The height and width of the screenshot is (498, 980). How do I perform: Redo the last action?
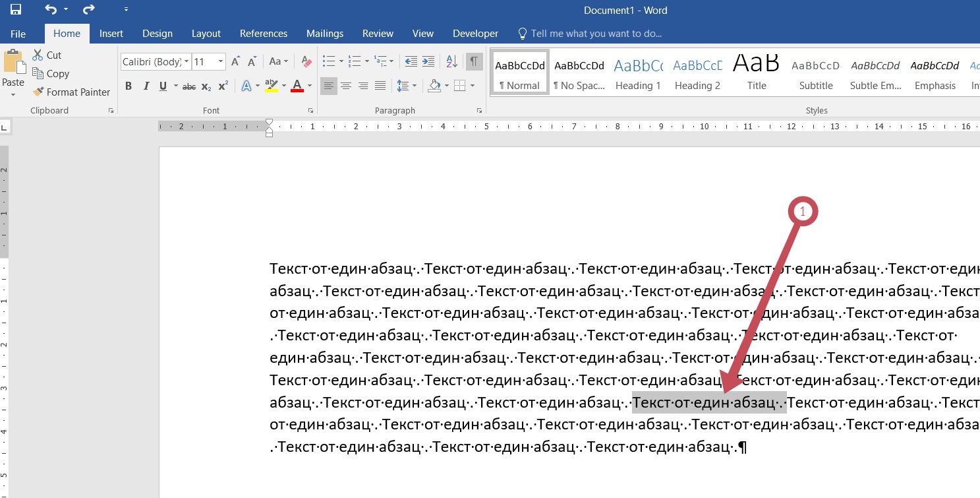pos(89,10)
